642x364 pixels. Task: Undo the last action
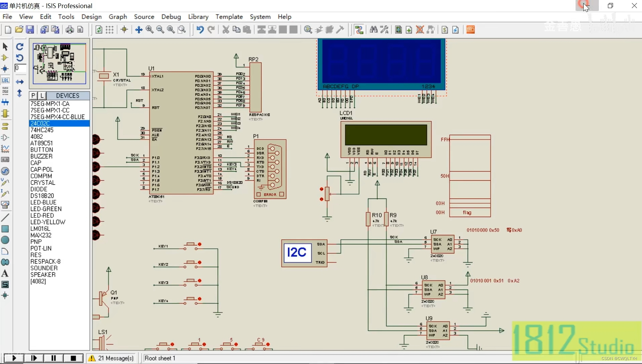tap(200, 30)
